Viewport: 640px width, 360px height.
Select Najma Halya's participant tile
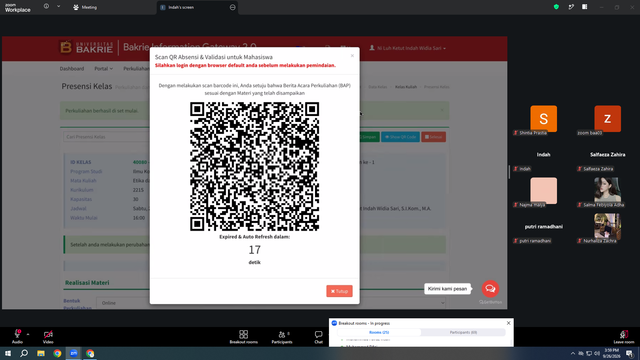pyautogui.click(x=543, y=191)
